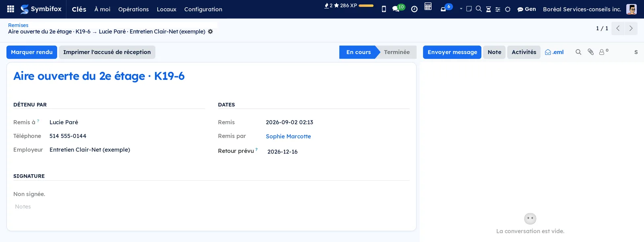Click the Note button
The width and height of the screenshot is (644, 242).
tap(494, 52)
